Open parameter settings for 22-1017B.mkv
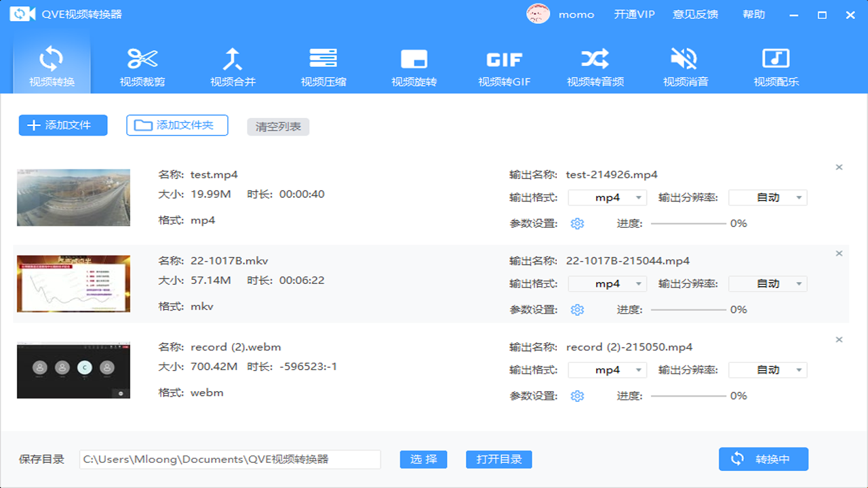The image size is (868, 488). pyautogui.click(x=577, y=309)
